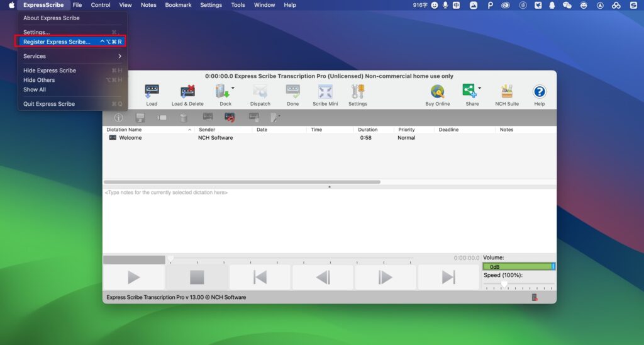Image resolution: width=644 pixels, height=345 pixels.
Task: Click the Dock toolbar icon
Action: tap(222, 91)
